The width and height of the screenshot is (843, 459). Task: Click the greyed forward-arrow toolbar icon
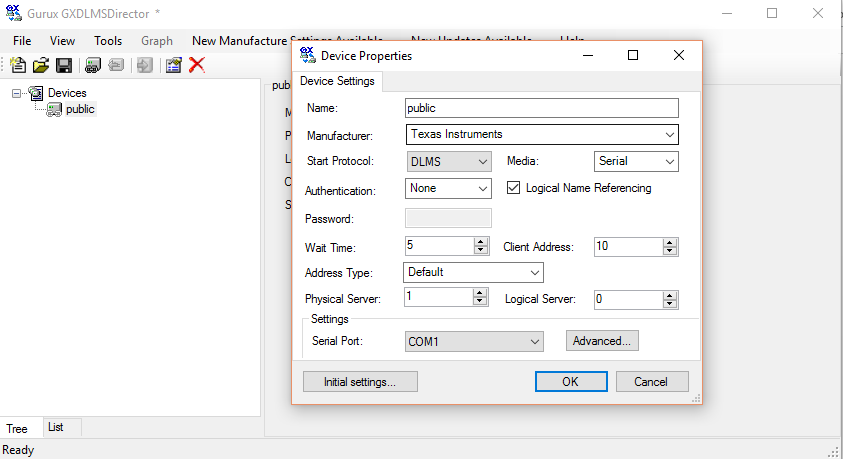click(144, 65)
